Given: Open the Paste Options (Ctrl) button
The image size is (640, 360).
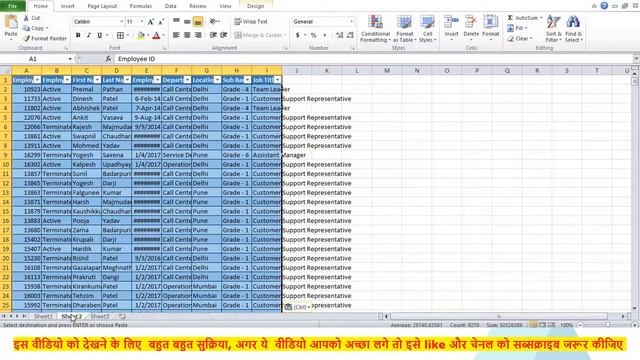Looking at the screenshot, I should point(297,307).
